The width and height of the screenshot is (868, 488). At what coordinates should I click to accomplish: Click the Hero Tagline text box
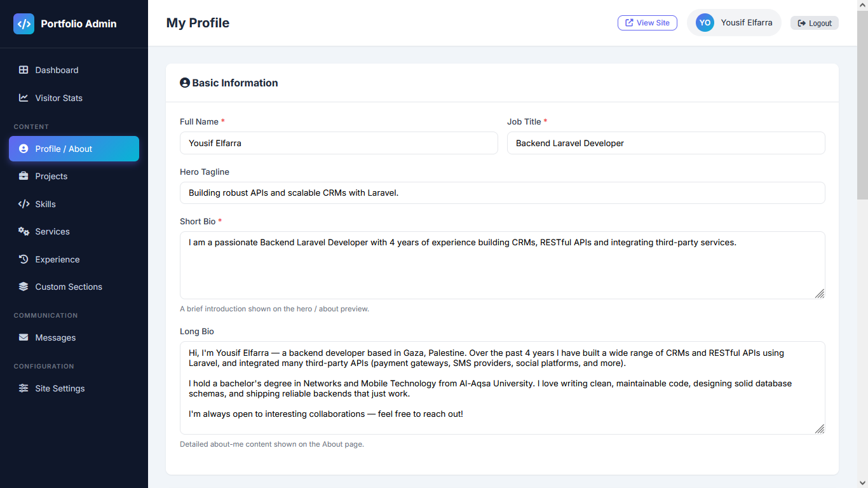coord(503,193)
